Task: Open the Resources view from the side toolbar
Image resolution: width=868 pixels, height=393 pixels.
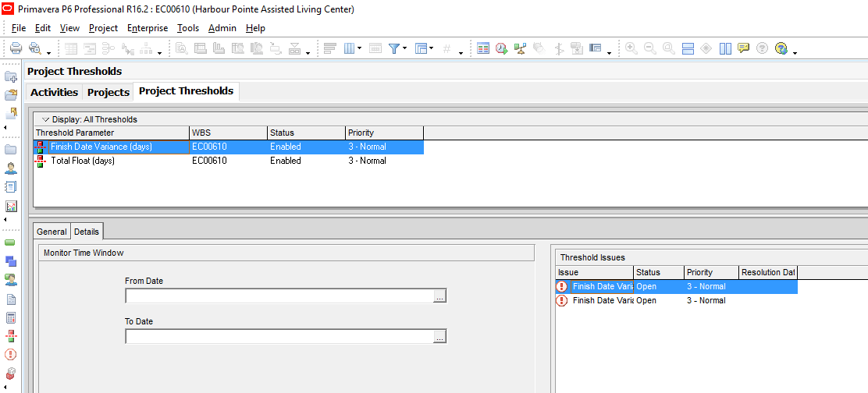Action: pos(11,168)
